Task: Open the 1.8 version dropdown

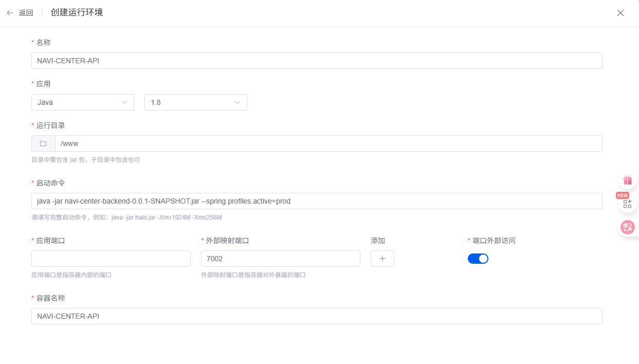Action: [195, 102]
